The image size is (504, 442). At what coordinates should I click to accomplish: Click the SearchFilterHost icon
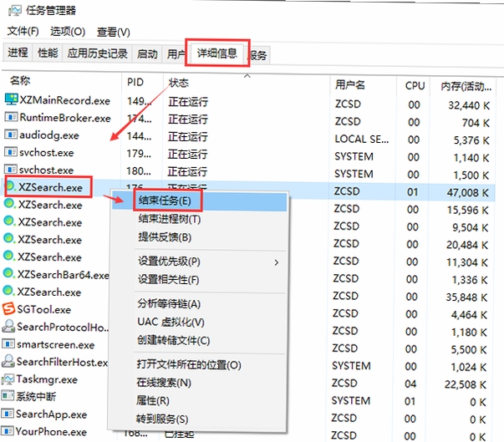[8, 361]
